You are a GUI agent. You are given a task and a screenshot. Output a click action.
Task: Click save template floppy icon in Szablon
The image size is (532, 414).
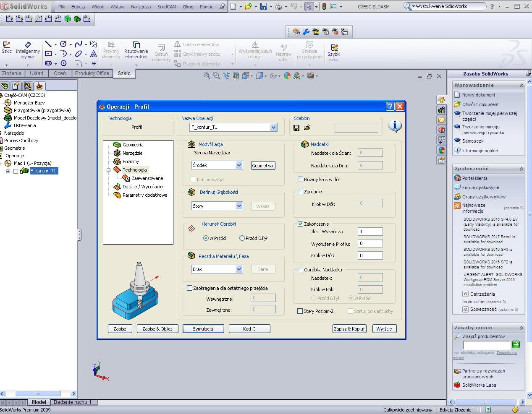tap(296, 128)
